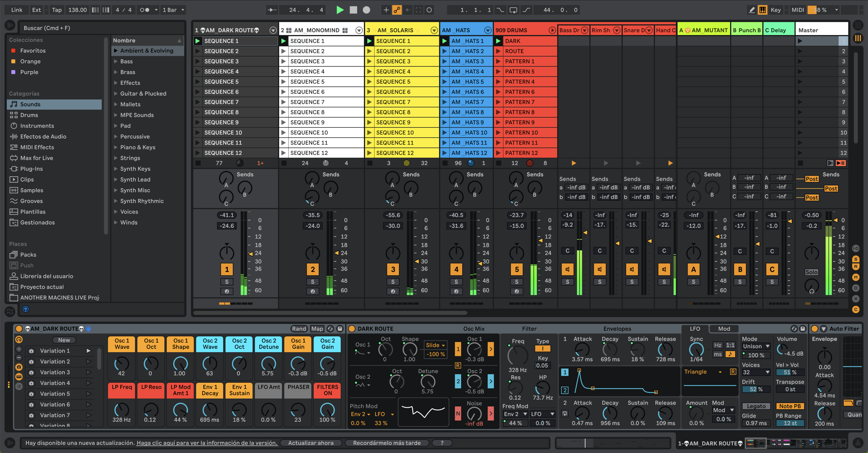Toggle the loop switch in transport
This screenshot has height=453, width=868.
click(x=513, y=10)
